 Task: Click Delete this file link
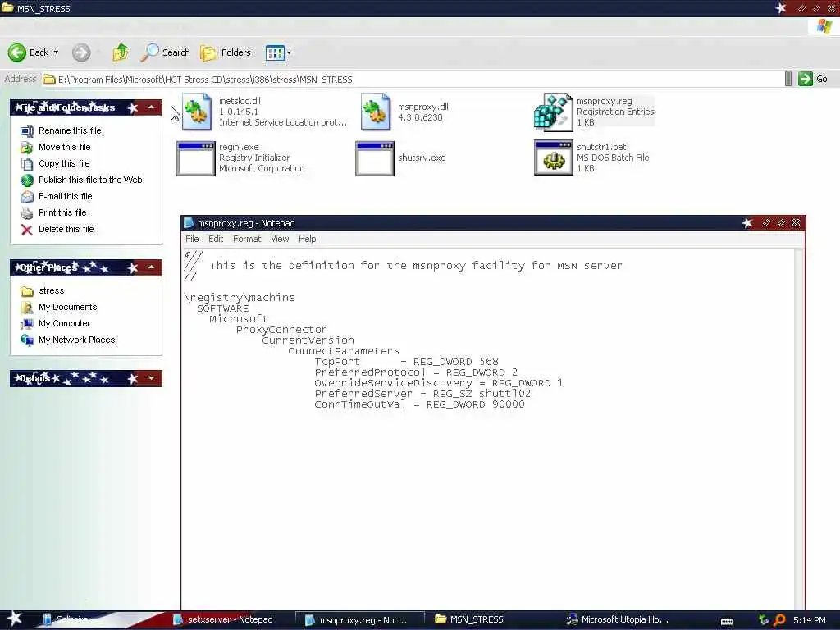tap(66, 230)
